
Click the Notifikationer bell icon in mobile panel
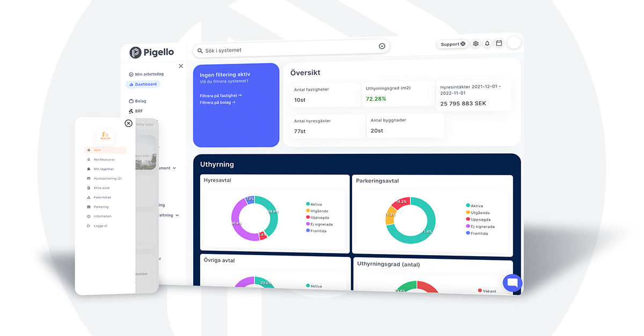[89, 160]
